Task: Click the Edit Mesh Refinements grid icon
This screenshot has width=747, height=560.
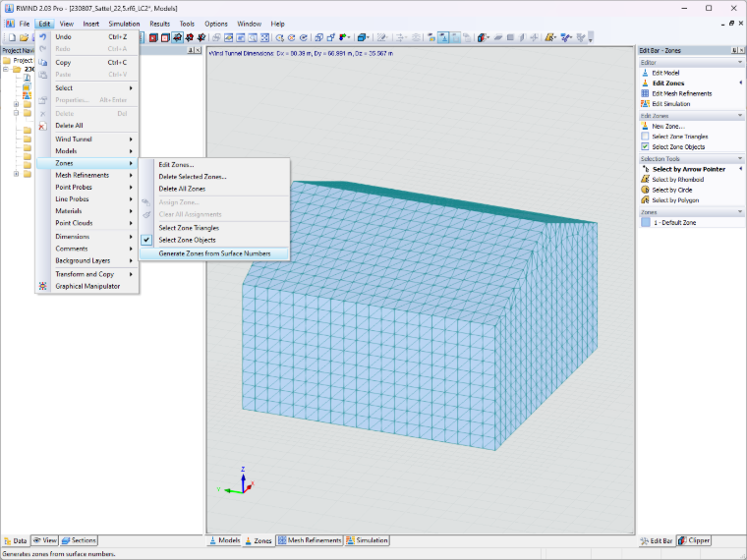Action: [x=645, y=93]
